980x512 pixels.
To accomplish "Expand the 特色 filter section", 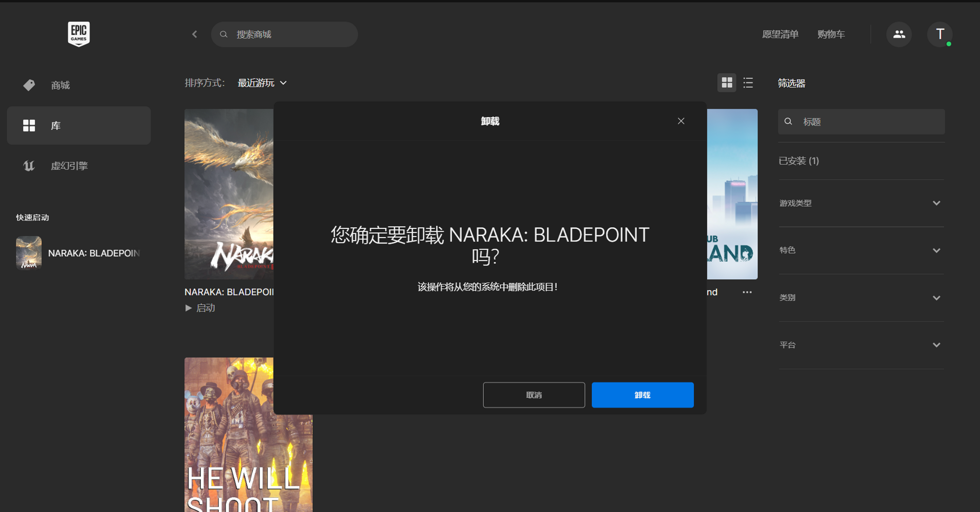I will (860, 250).
